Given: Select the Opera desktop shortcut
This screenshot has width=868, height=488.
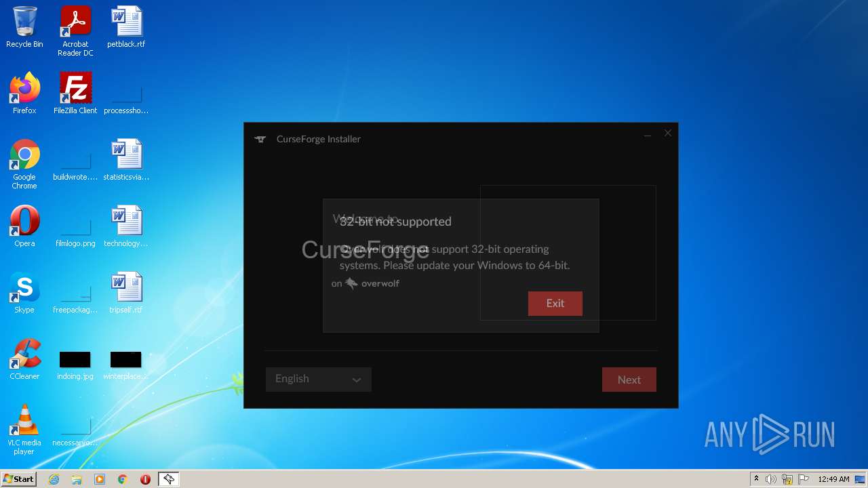Looking at the screenshot, I should [24, 226].
